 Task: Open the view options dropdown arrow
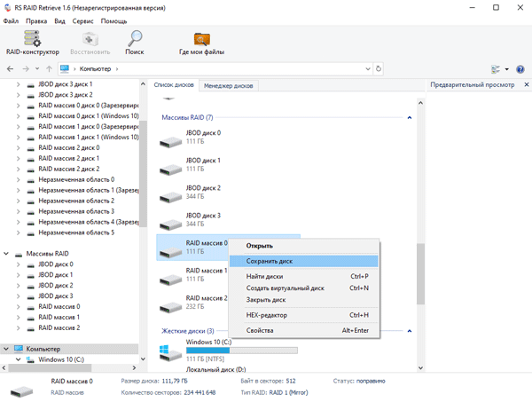(507, 69)
